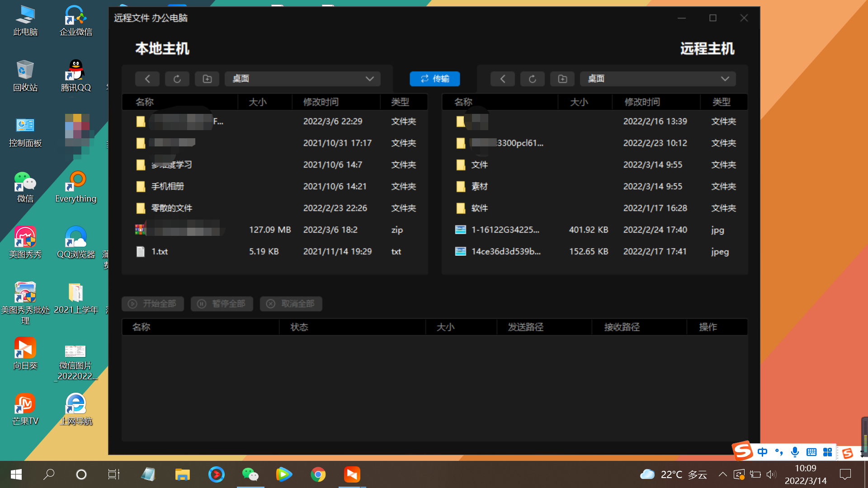
Task: Sort remote files by 大小 column
Action: pos(579,102)
